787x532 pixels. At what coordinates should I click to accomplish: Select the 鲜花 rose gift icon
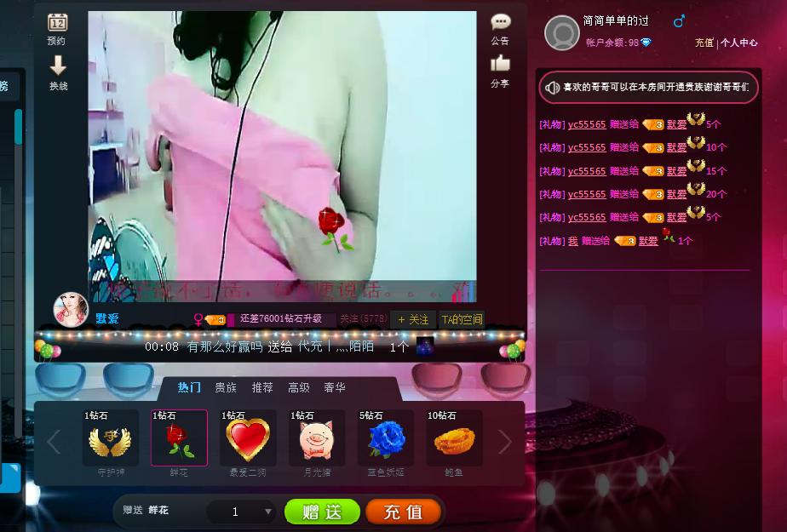coord(179,438)
